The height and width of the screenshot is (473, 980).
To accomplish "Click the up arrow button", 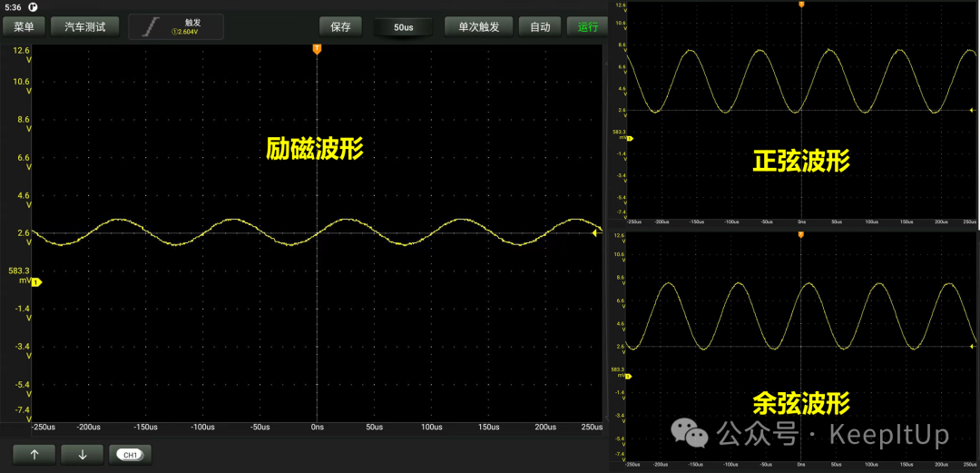I will coord(34,455).
